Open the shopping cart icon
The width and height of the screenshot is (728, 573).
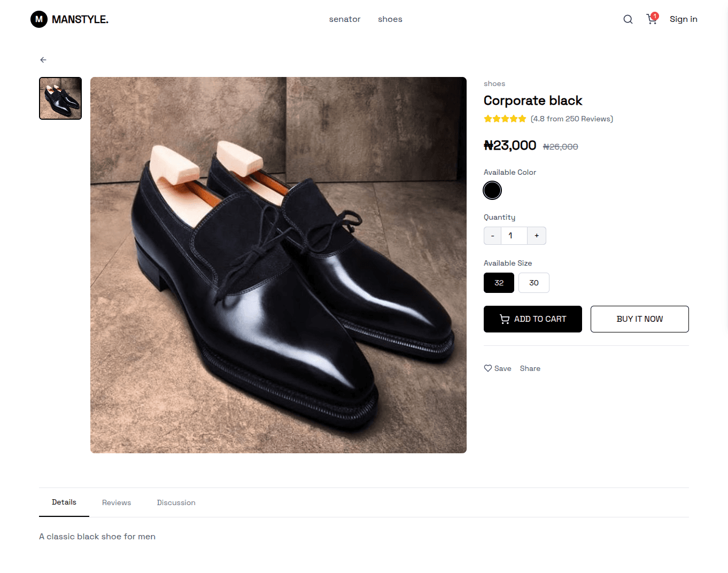click(x=652, y=19)
